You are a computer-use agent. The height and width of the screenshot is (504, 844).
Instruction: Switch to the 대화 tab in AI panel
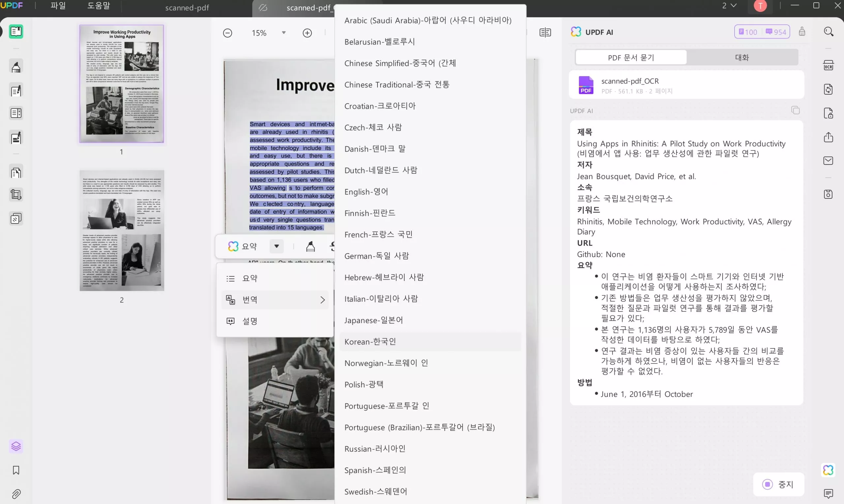coord(742,56)
